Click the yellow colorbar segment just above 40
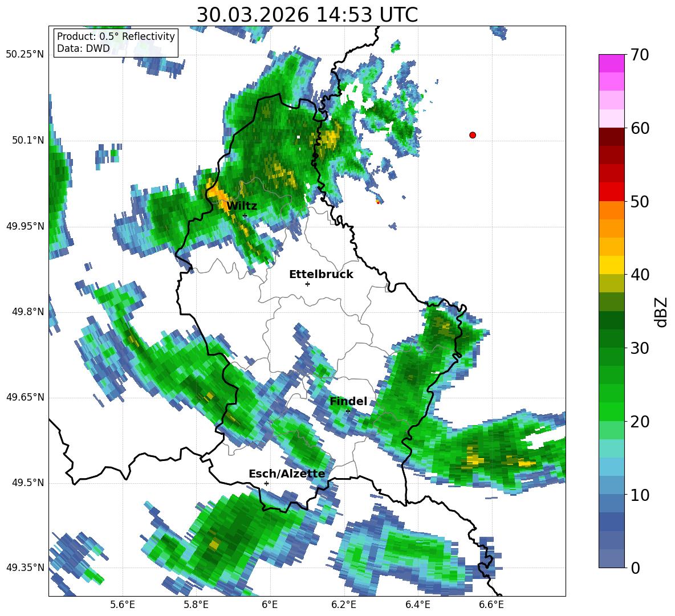This screenshot has height=616, width=675. [611, 265]
